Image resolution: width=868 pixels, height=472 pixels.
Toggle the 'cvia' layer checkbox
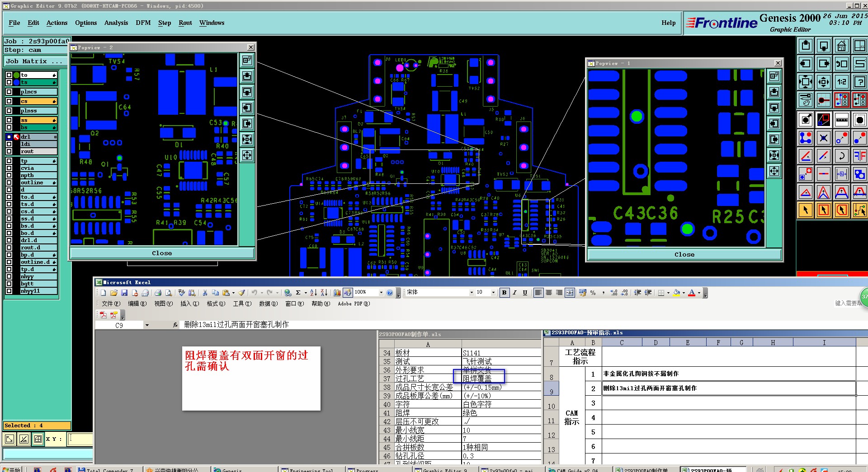[9, 168]
